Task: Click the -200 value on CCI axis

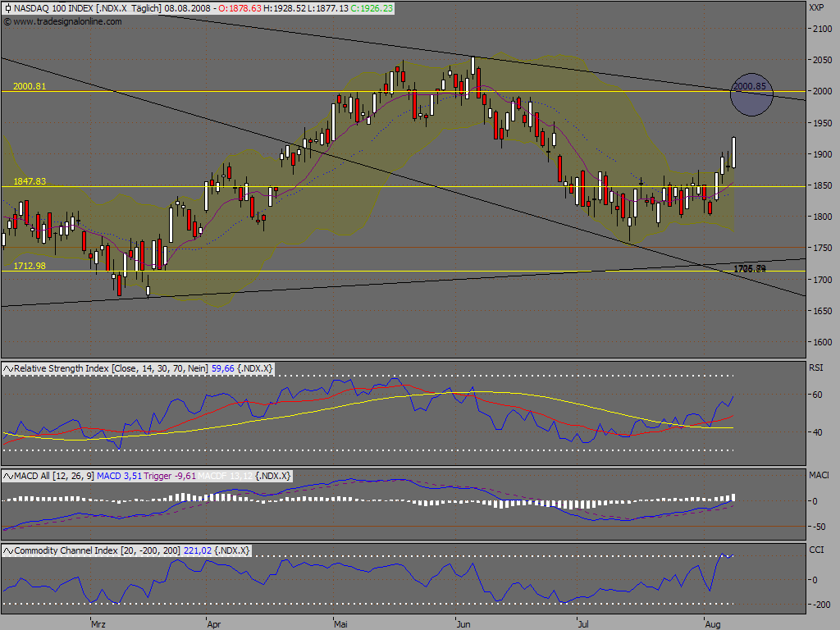Action: tap(820, 605)
